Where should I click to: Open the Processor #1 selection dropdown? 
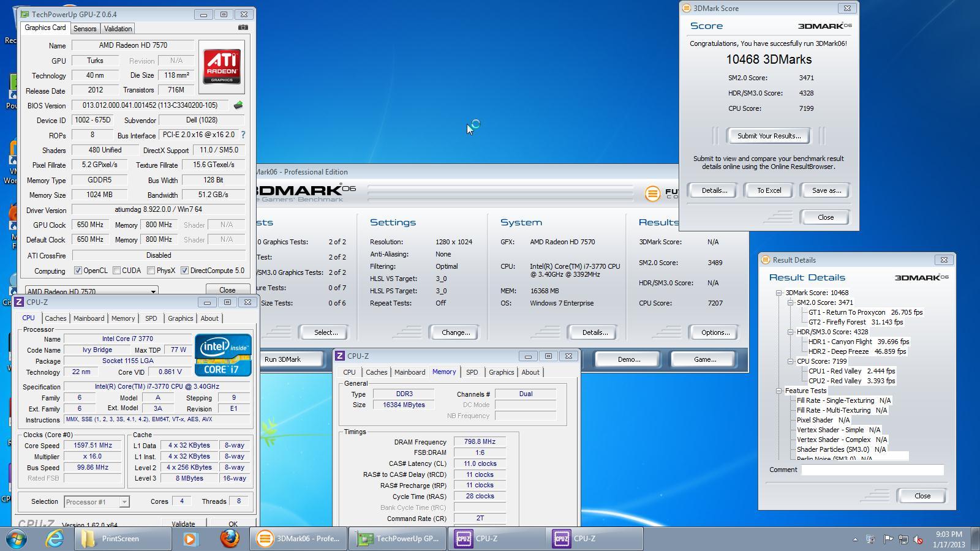tap(96, 501)
